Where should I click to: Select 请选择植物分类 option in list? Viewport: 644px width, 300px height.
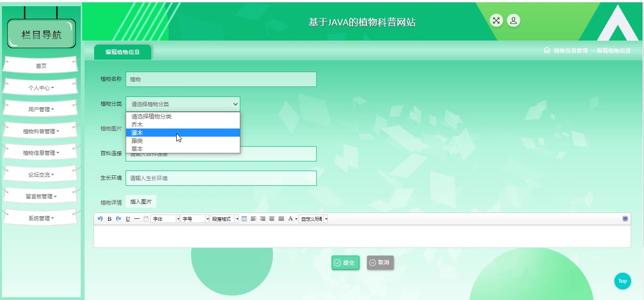(x=183, y=116)
